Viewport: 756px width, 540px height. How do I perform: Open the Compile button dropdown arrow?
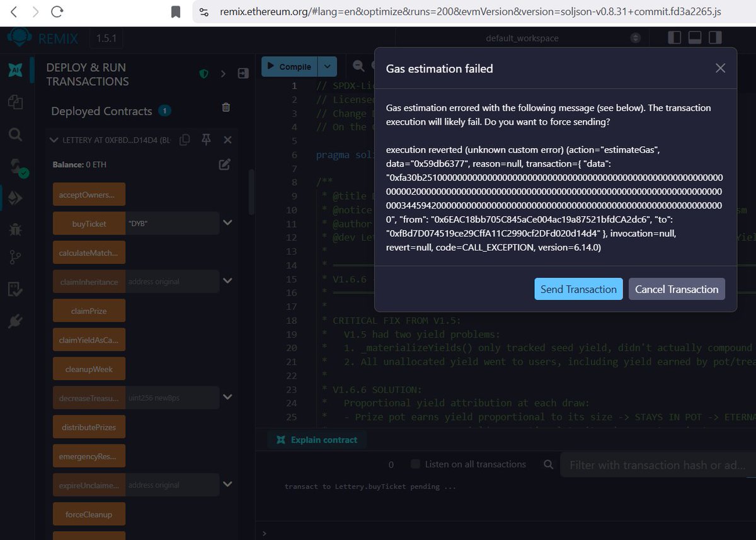pyautogui.click(x=327, y=66)
